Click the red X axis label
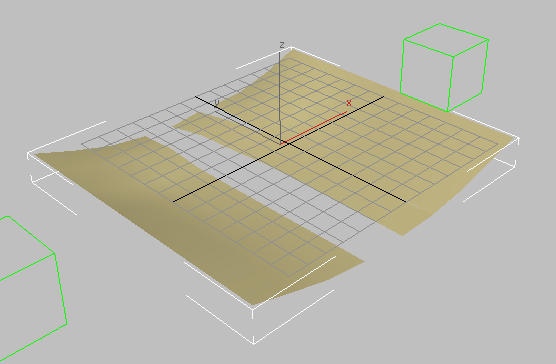The image size is (556, 364). (x=349, y=103)
